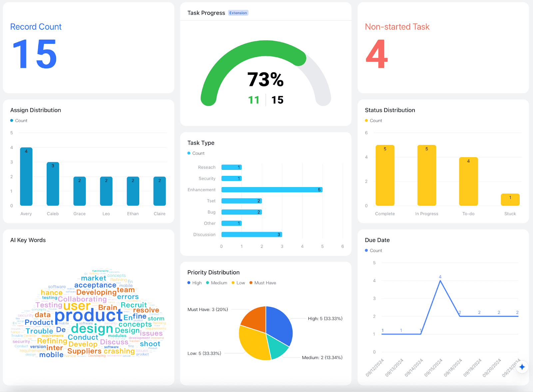Select Caleb's bar in Assign Distribution

click(x=53, y=184)
